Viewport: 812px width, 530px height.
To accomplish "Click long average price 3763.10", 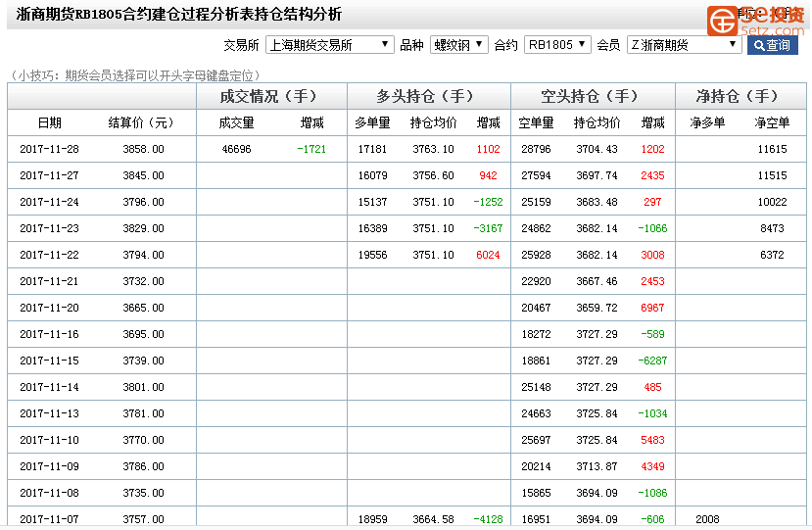I will pyautogui.click(x=434, y=149).
